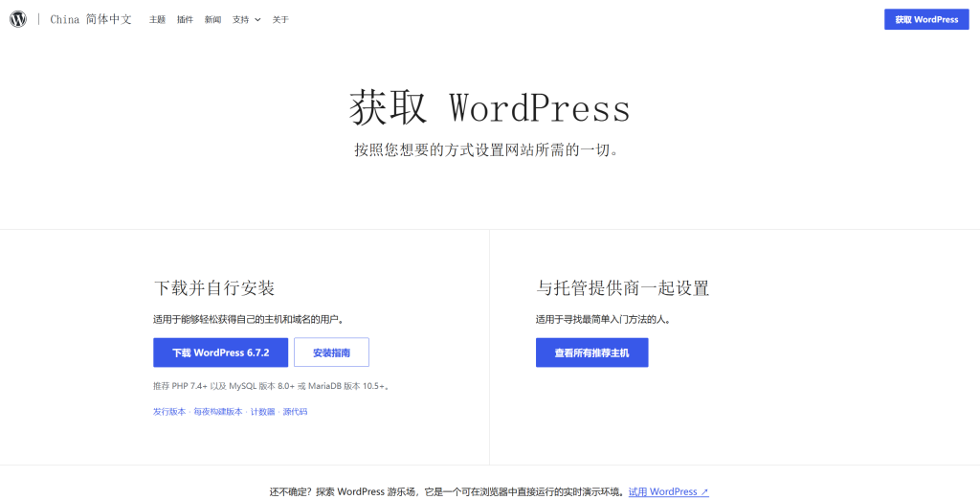Open the 安装指南 button
The image size is (980, 500).
[x=331, y=352]
